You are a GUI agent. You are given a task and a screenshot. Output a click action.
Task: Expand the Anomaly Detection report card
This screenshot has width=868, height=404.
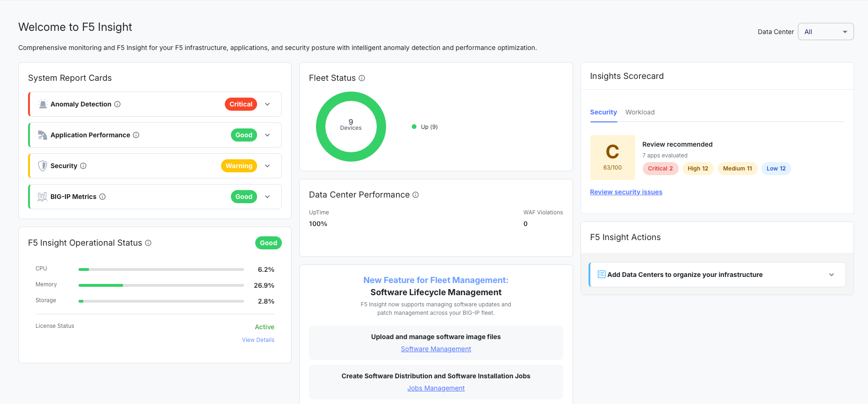(267, 104)
